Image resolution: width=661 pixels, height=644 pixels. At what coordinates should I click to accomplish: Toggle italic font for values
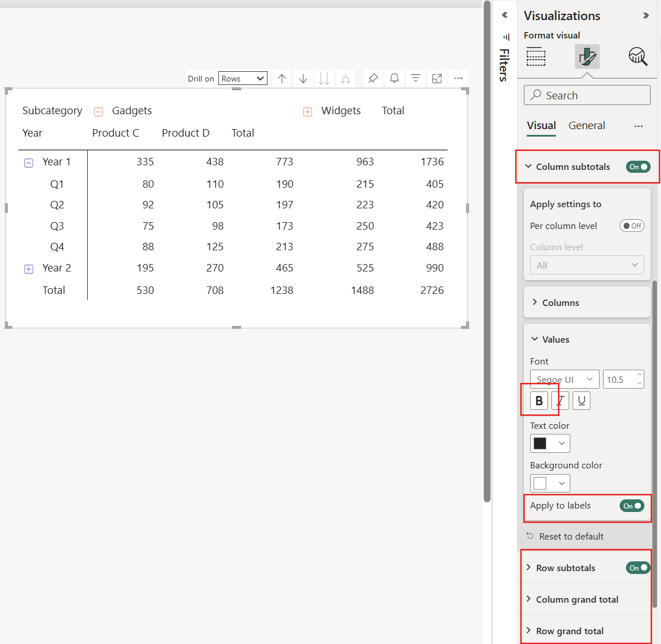coord(560,401)
